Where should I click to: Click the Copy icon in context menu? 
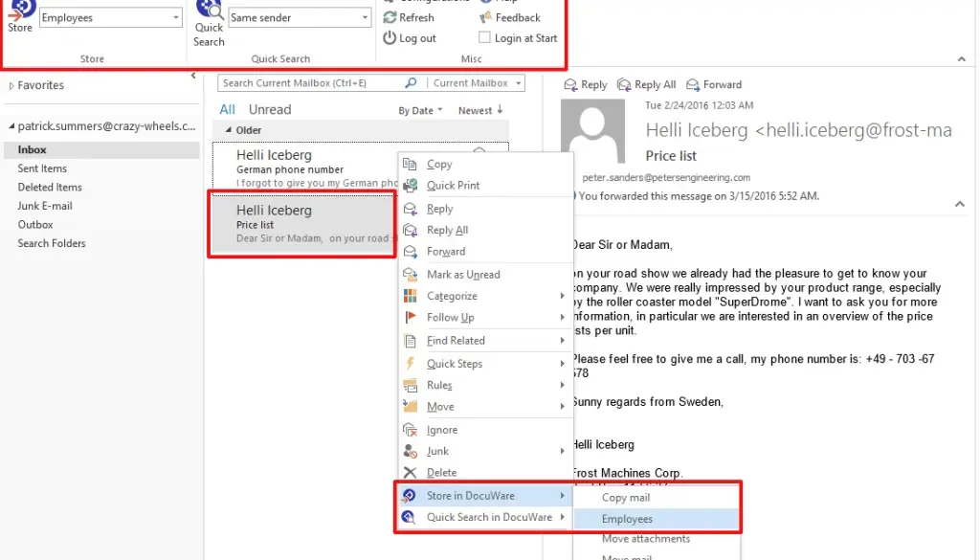[x=410, y=164]
